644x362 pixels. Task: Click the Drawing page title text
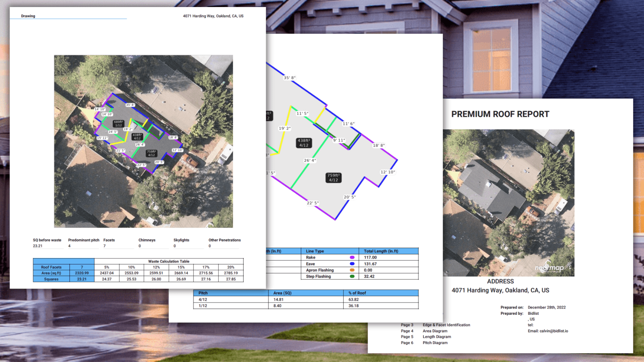[x=28, y=16]
